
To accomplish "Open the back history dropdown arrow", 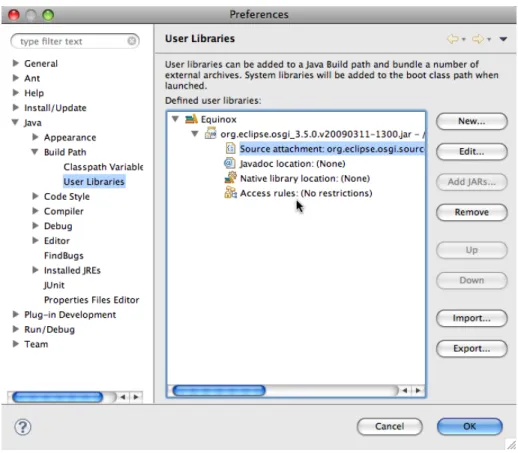I will [464, 39].
